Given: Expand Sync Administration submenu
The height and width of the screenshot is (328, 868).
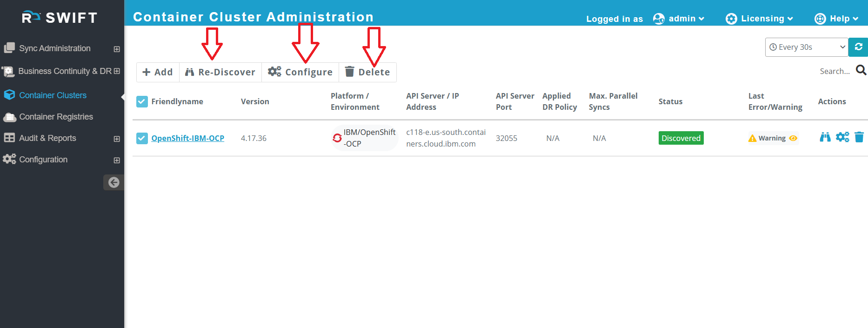Looking at the screenshot, I should click(117, 49).
